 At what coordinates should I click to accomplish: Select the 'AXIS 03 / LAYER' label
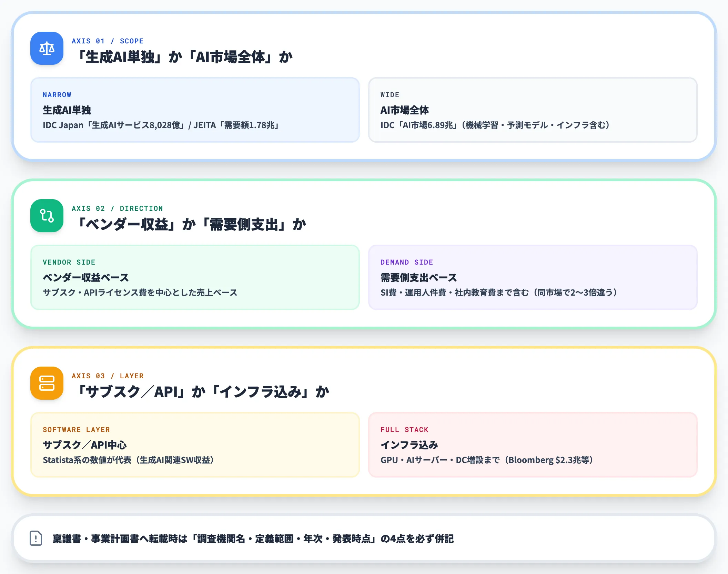108,376
